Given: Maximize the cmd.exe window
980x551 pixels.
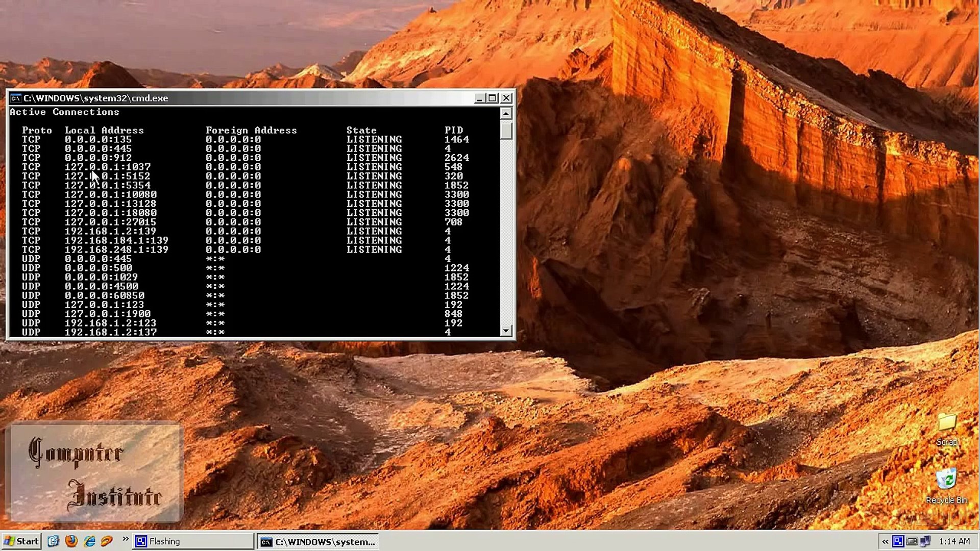Looking at the screenshot, I should [x=493, y=98].
